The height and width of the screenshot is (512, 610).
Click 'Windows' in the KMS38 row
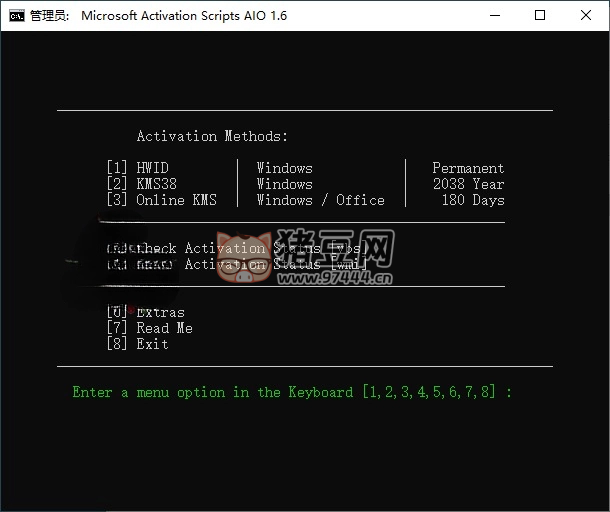point(284,184)
